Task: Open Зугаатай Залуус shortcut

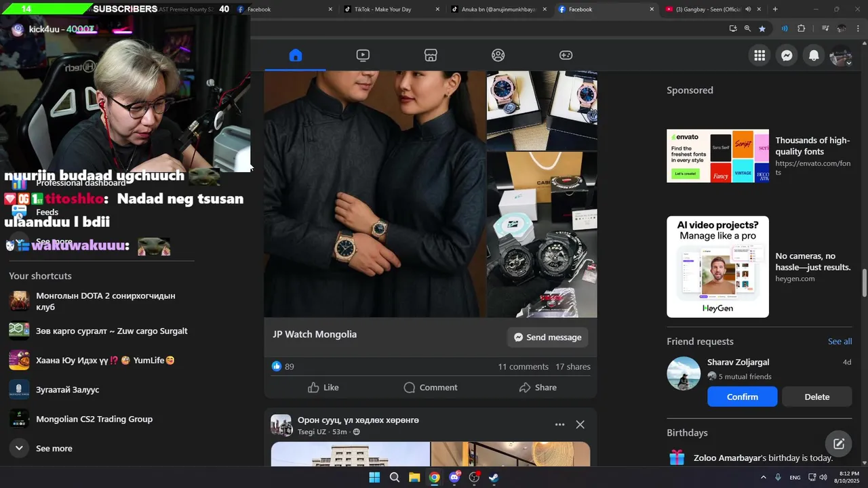Action: pos(102,390)
